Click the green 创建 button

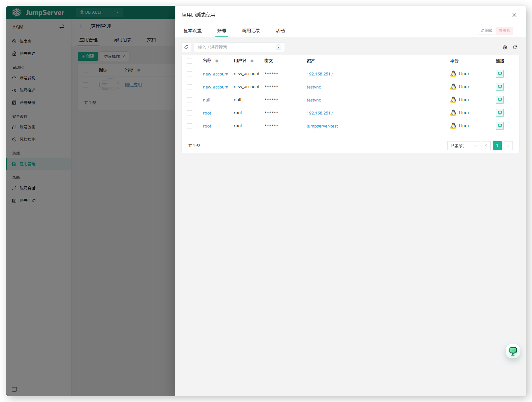pyautogui.click(x=88, y=56)
